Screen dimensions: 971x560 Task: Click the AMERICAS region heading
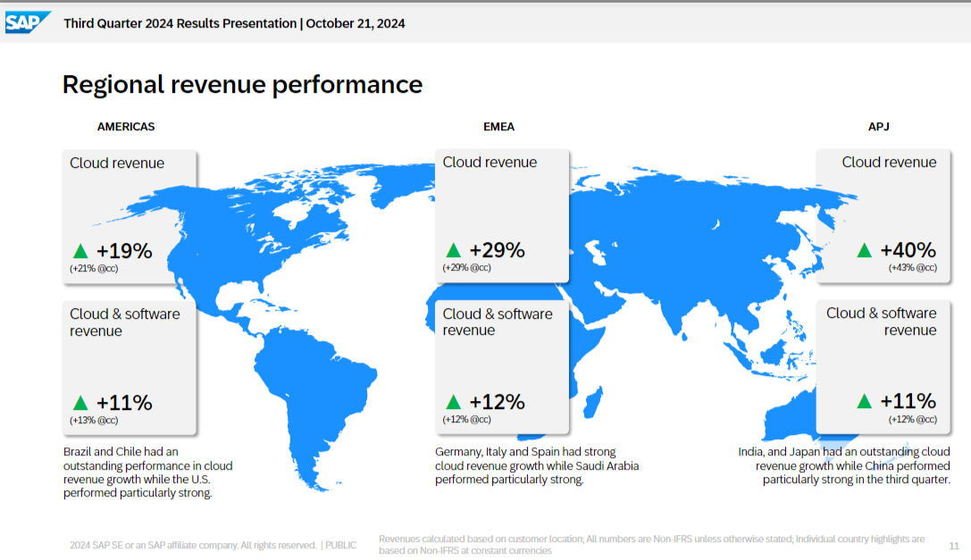[x=126, y=127]
